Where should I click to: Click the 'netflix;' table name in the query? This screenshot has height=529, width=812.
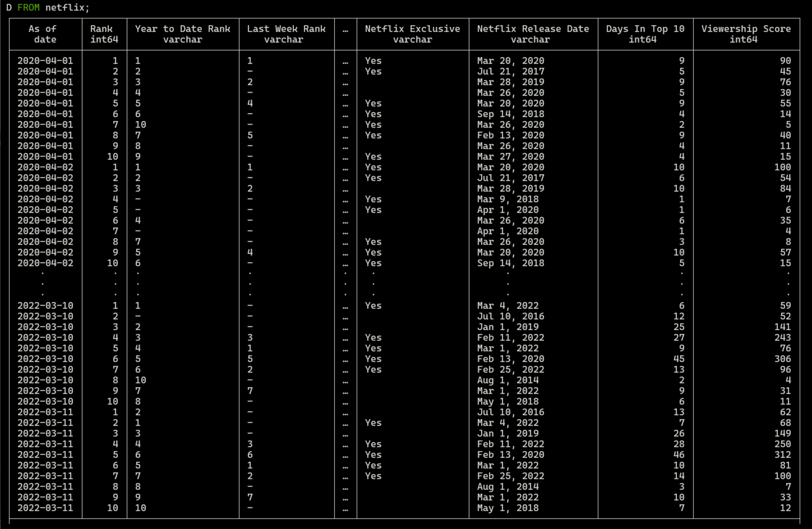[67, 7]
